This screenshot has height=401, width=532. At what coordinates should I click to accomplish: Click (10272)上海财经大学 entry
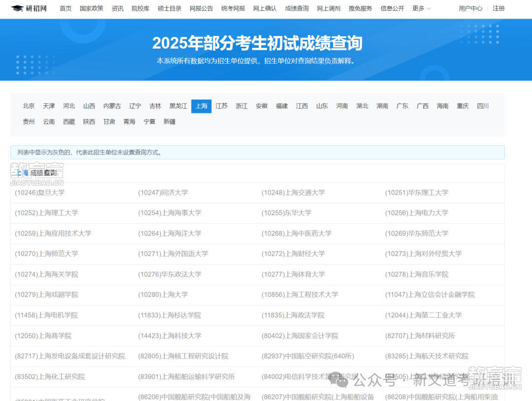coord(293,254)
